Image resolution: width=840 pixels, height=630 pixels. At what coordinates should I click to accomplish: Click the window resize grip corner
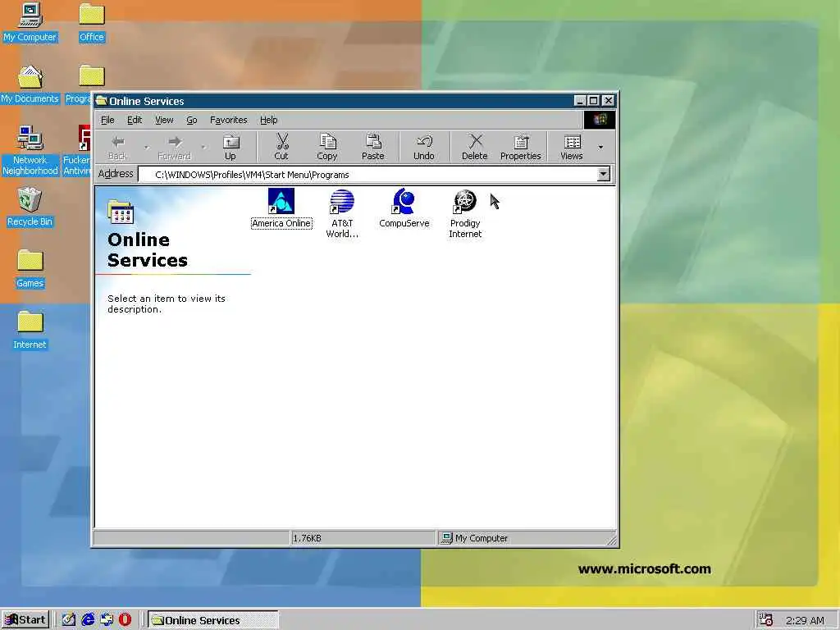point(612,540)
